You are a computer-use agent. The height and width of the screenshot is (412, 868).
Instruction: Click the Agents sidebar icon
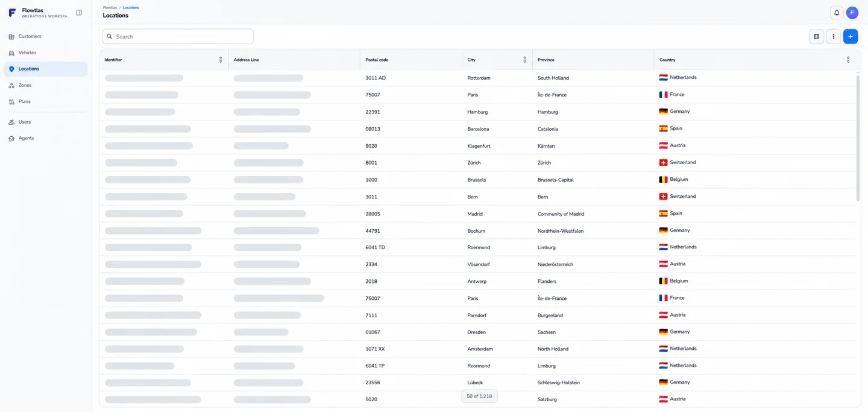point(11,139)
